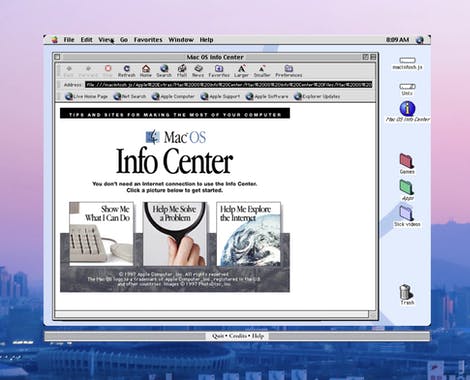Open the Search toolbar button

164,71
